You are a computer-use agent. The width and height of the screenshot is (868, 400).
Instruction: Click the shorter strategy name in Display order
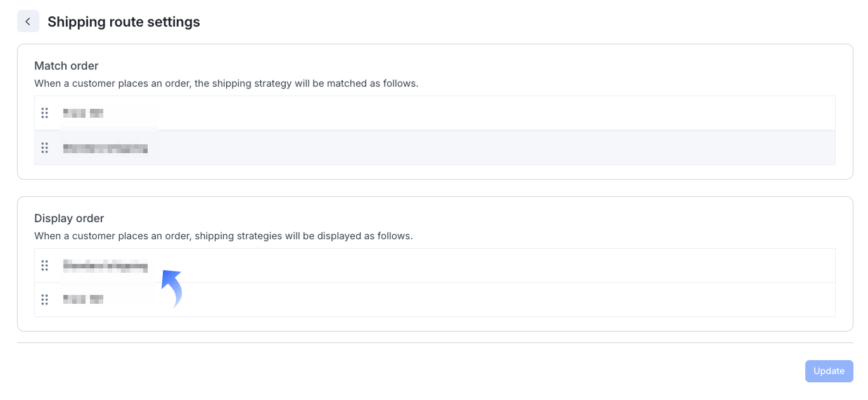coord(83,299)
